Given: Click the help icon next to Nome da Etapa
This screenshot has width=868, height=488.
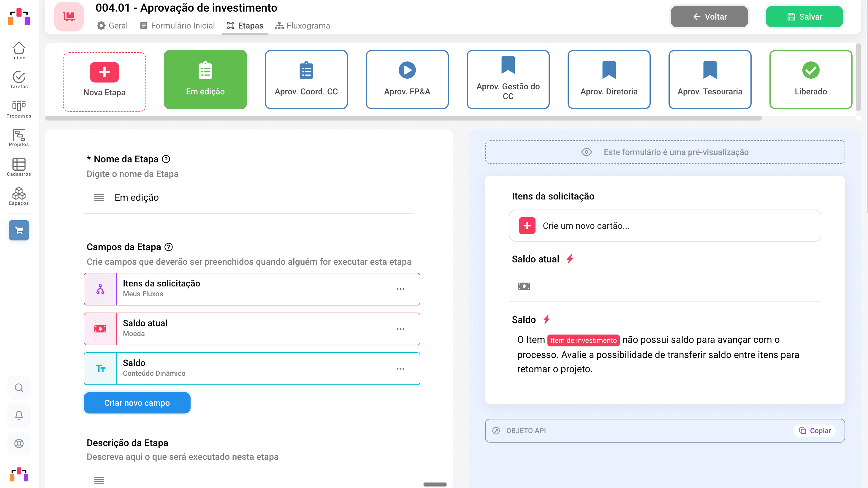Looking at the screenshot, I should (166, 159).
